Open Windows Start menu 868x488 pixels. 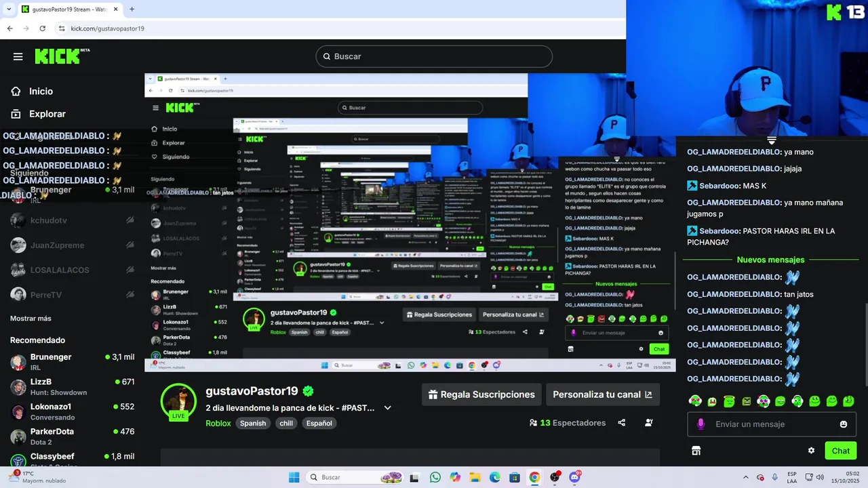pyautogui.click(x=294, y=477)
